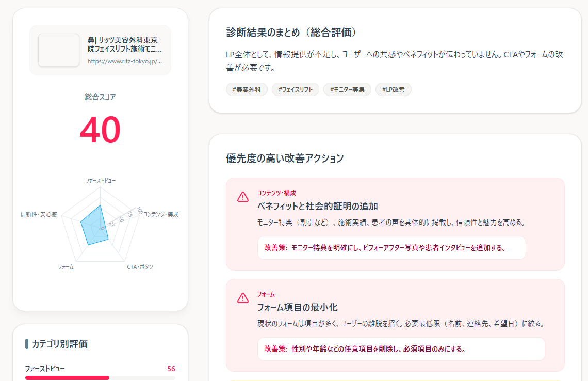Click the warning icon beside ベネフィットと社会的証明の追加
Viewport: 588px width, 381px height.
point(242,197)
